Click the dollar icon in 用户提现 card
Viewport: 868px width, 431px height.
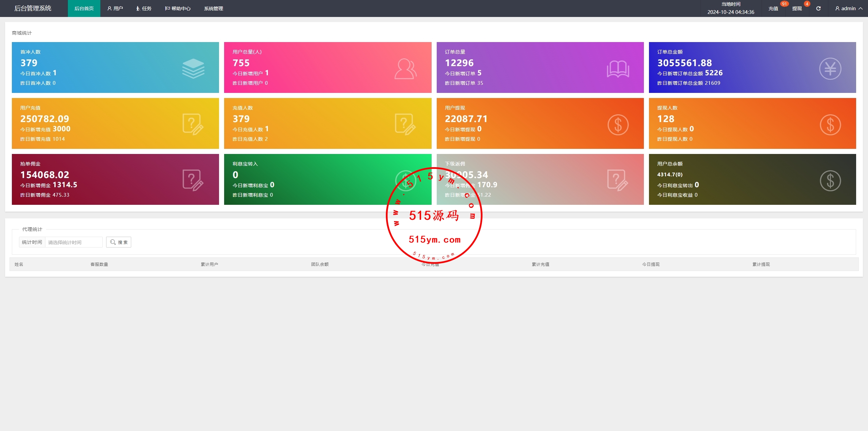click(618, 125)
